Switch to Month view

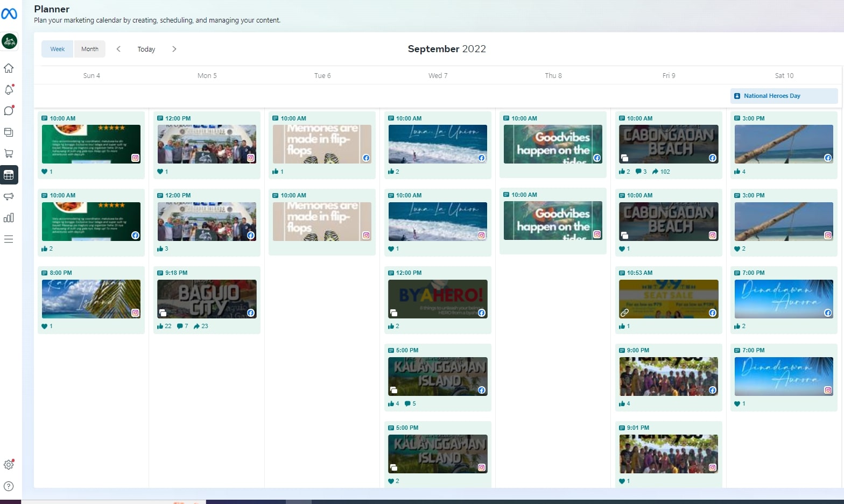(90, 49)
